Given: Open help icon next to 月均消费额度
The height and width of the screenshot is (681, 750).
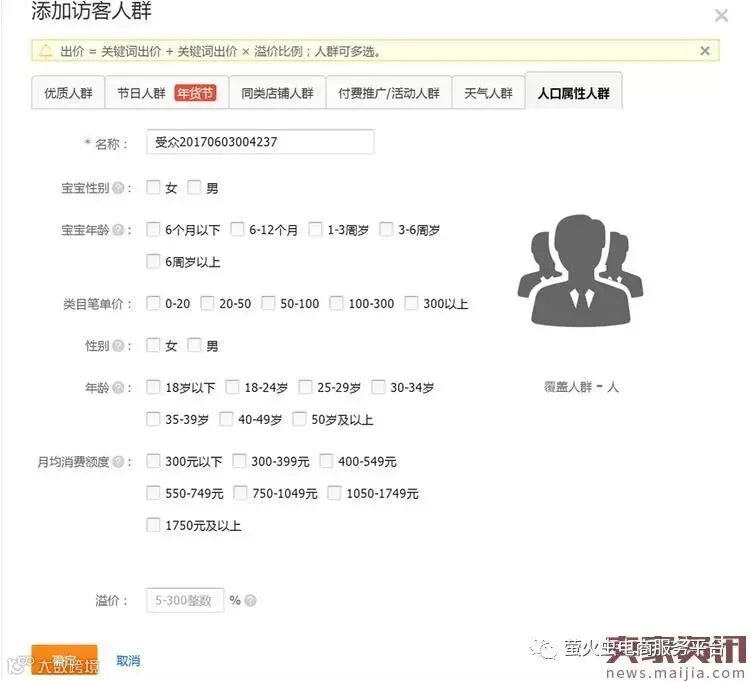Looking at the screenshot, I should tap(118, 462).
